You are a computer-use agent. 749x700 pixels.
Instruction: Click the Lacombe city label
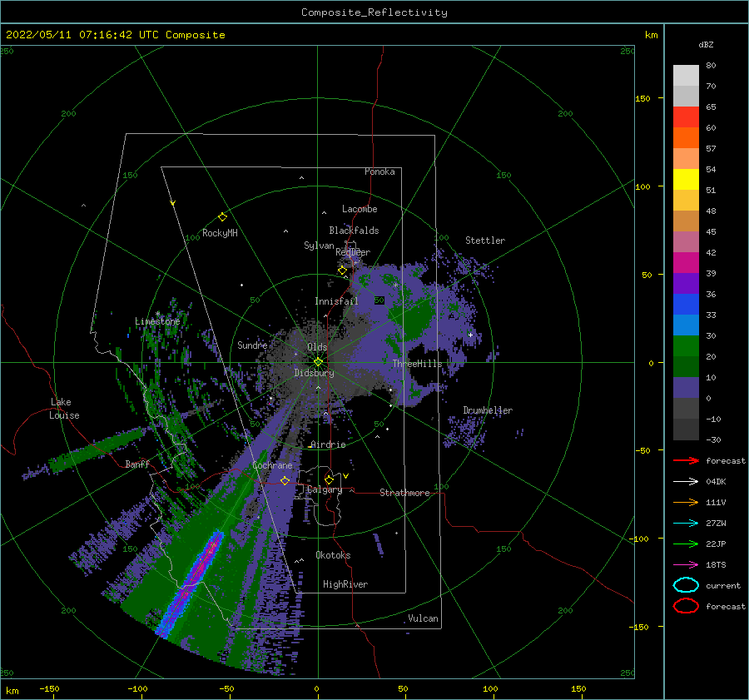pos(360,209)
